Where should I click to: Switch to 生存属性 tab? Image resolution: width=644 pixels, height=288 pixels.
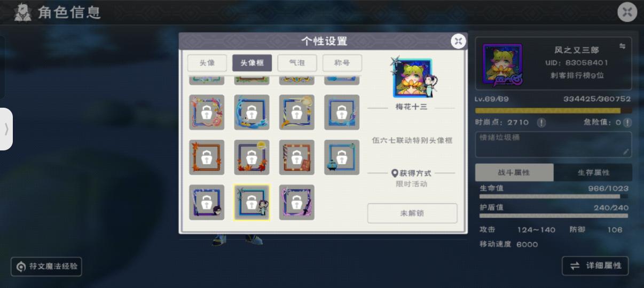[x=593, y=172]
